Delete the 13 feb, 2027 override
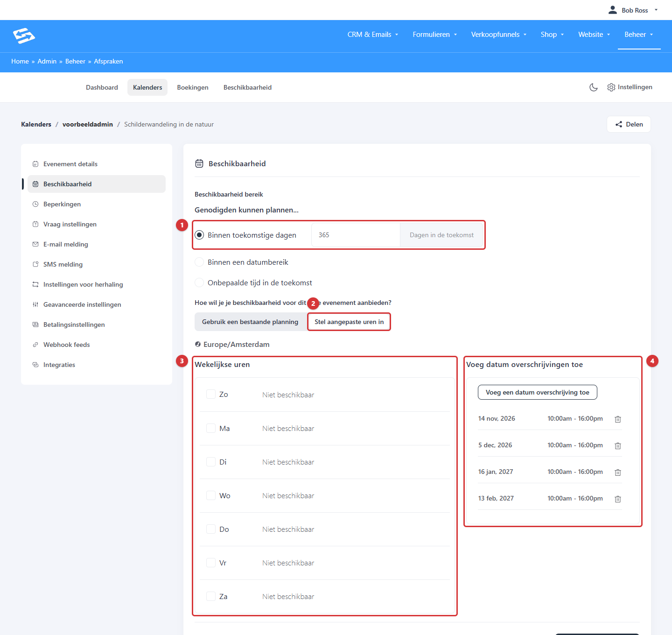 point(618,499)
